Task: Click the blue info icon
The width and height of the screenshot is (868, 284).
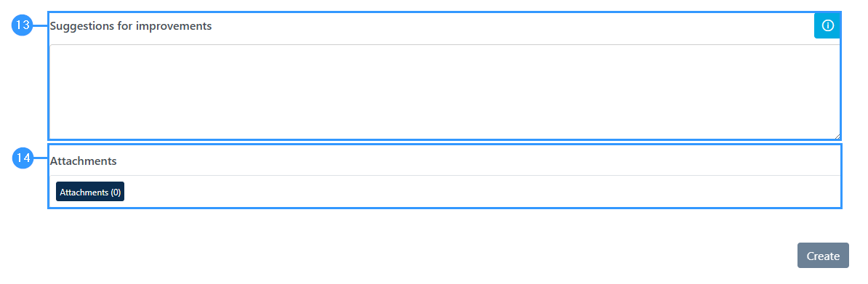Action: click(x=827, y=26)
